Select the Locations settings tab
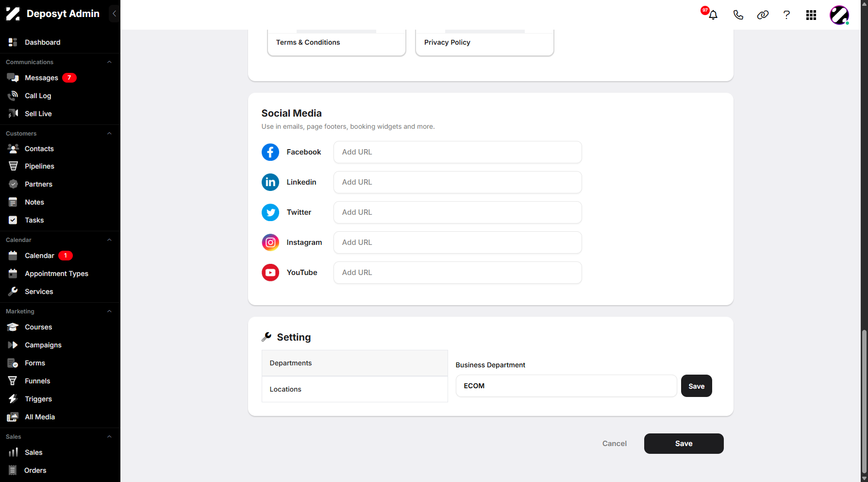 (354, 389)
